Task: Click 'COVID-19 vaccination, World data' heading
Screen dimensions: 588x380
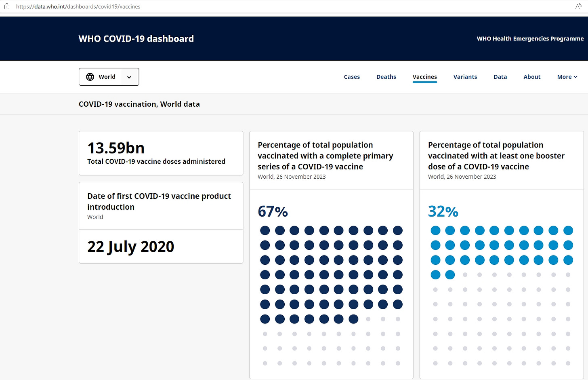Action: 139,104
